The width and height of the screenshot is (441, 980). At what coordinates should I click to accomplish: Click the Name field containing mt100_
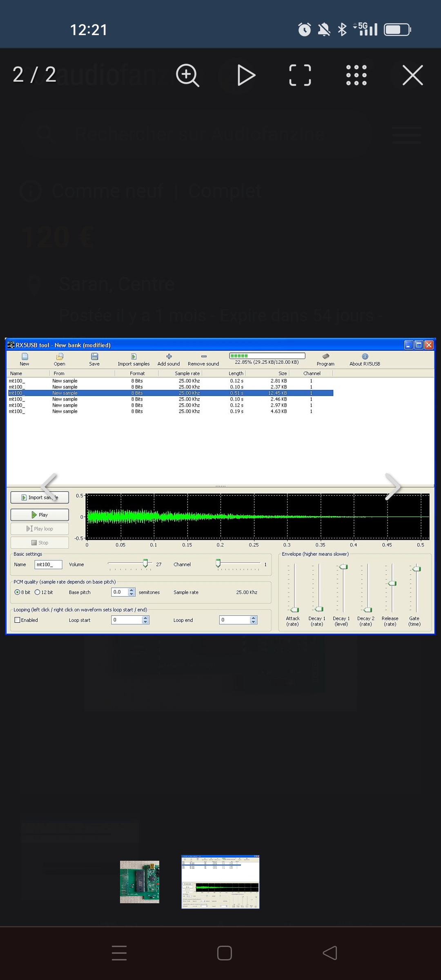pyautogui.click(x=49, y=565)
